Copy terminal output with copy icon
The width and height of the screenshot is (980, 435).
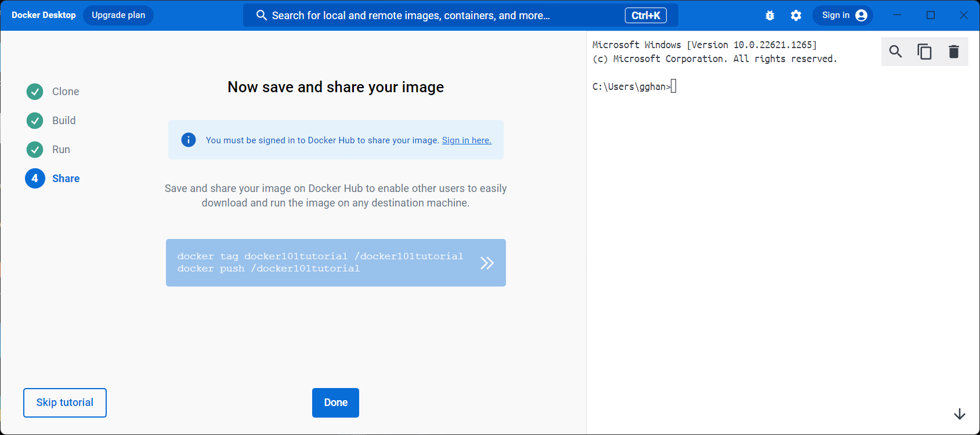[924, 52]
